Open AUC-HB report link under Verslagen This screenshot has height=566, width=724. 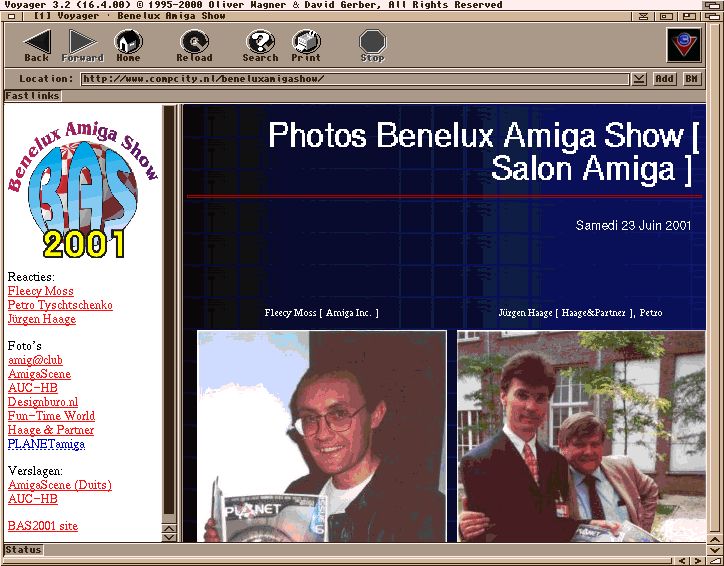coord(33,499)
